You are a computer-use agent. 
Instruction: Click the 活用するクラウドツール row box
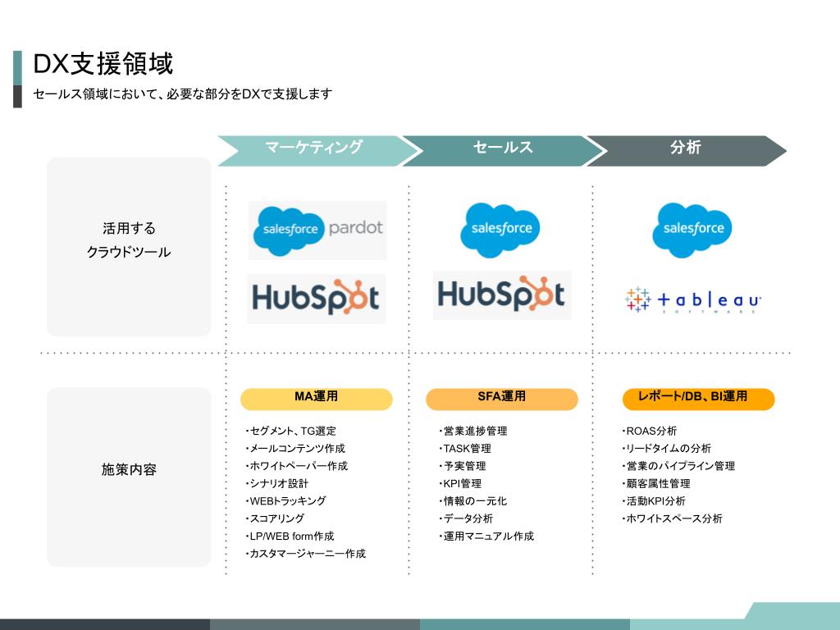[x=129, y=247]
